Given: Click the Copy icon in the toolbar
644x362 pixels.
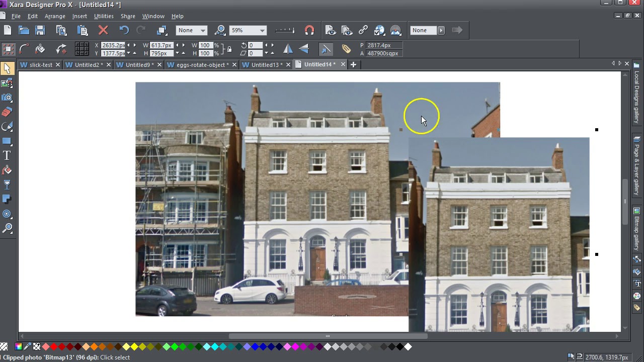Looking at the screenshot, I should coord(61,30).
